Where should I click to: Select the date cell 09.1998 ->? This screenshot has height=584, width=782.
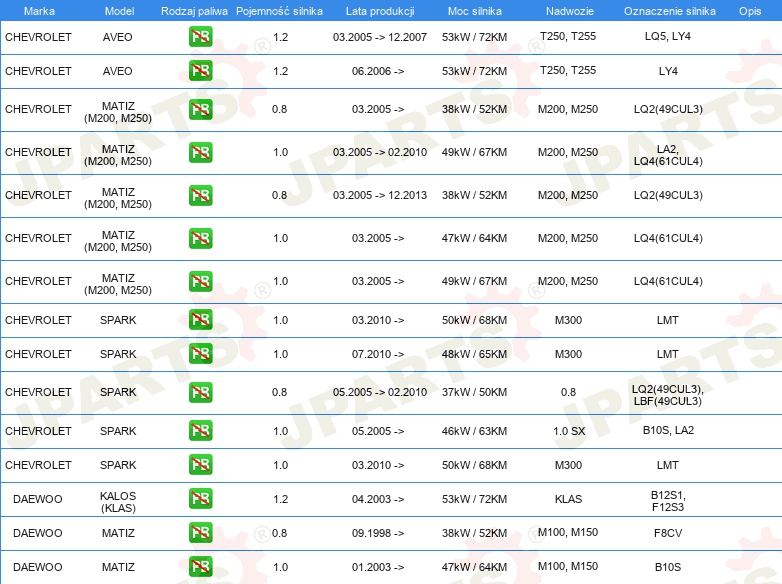[x=378, y=533]
